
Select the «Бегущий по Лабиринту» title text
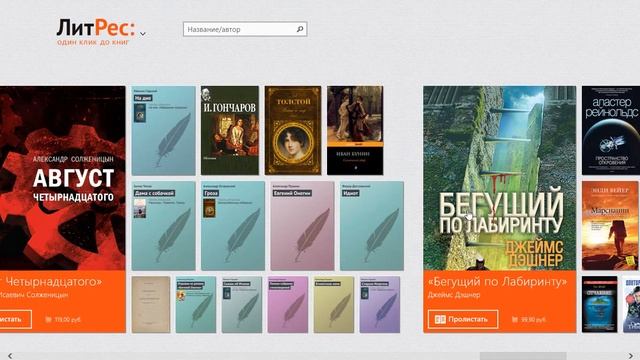[497, 281]
